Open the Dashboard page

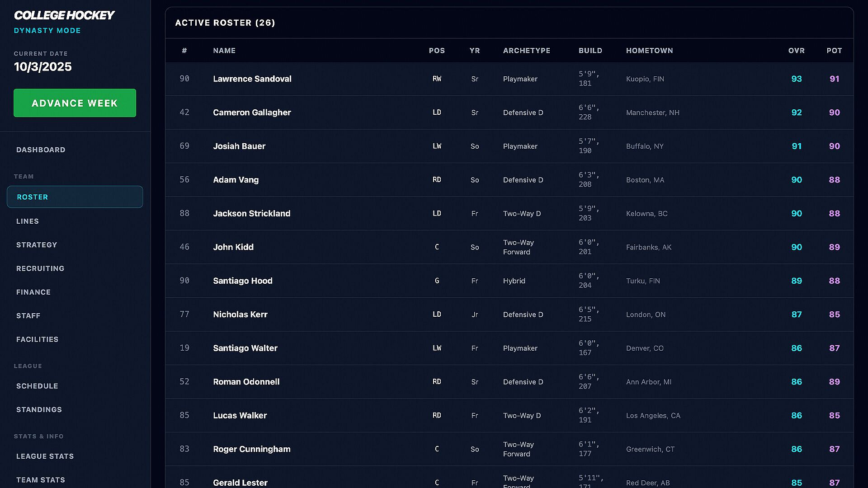pos(41,150)
